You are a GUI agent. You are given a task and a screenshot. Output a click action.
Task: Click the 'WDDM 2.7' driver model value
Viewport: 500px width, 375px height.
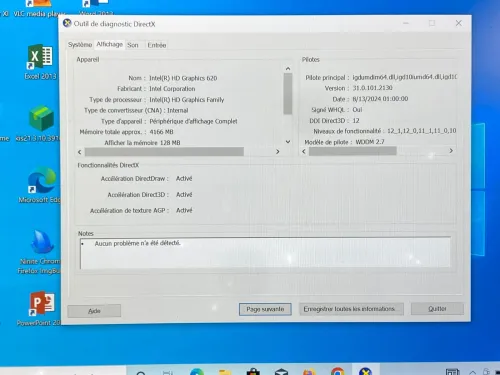(370, 142)
